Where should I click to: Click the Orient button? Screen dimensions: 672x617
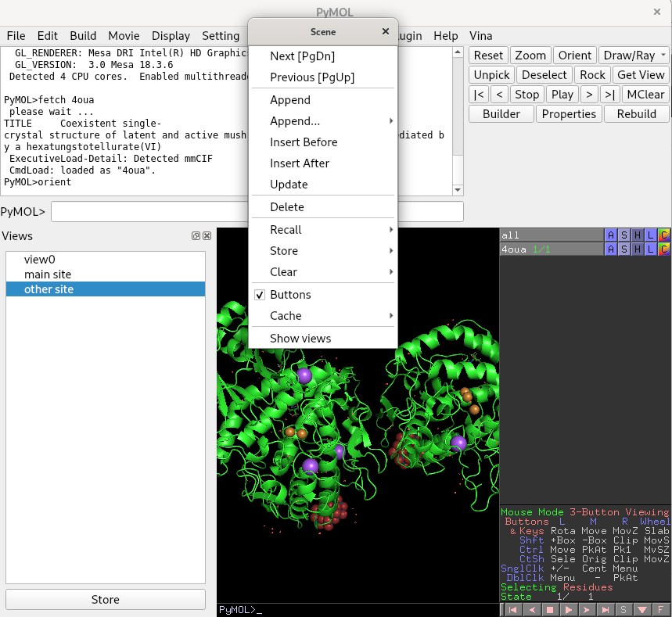(x=574, y=56)
